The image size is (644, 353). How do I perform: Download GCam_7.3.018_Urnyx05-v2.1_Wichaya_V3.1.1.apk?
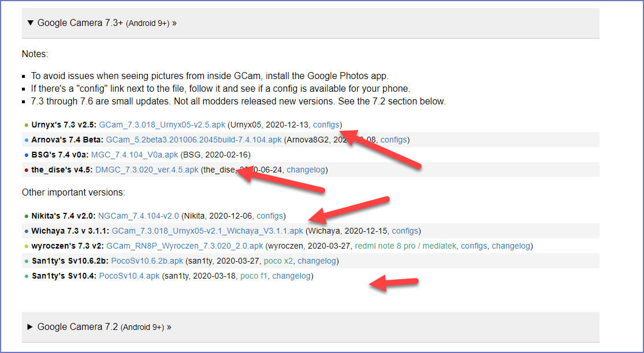[207, 231]
